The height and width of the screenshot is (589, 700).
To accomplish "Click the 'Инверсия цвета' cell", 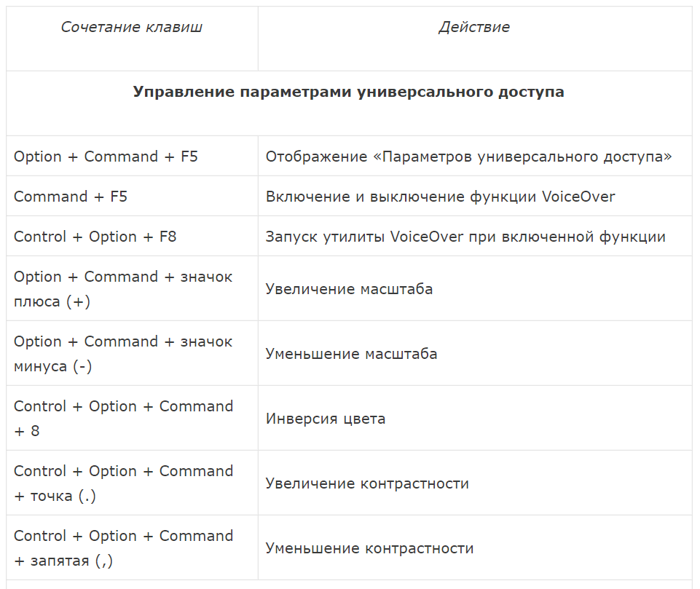I will click(x=325, y=419).
